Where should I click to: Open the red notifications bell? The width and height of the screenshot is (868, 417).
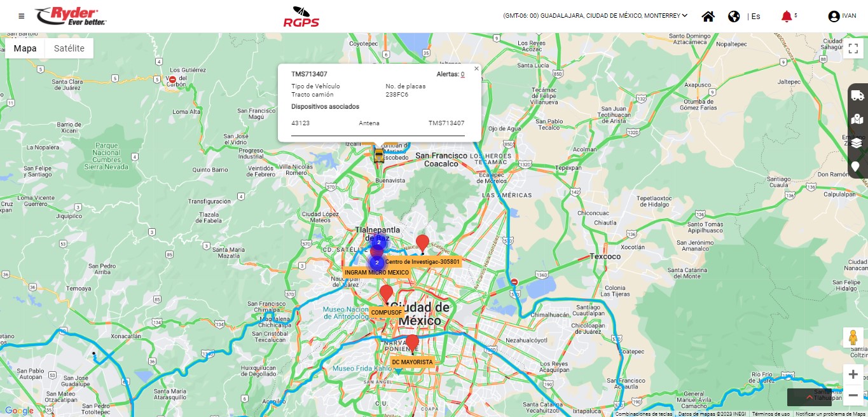(x=787, y=17)
